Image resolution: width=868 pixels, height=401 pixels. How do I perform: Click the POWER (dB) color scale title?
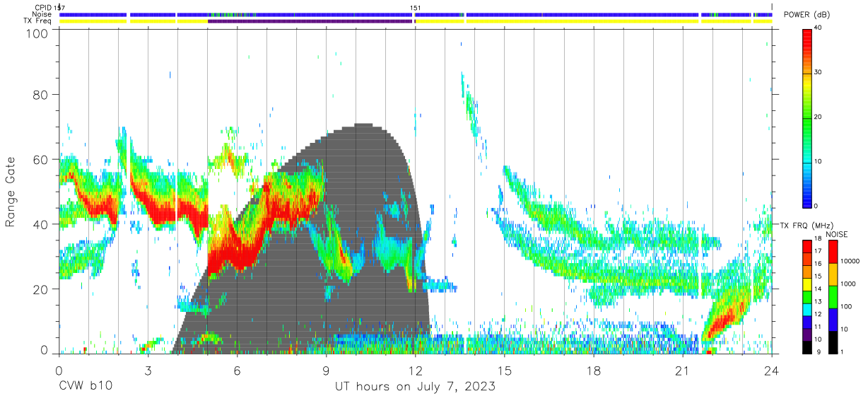[x=807, y=15]
